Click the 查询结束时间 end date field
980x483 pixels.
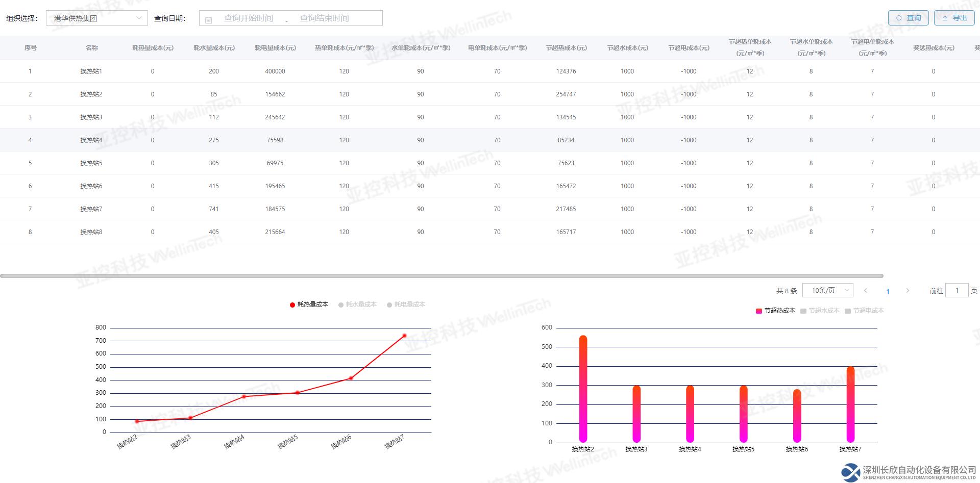324,18
